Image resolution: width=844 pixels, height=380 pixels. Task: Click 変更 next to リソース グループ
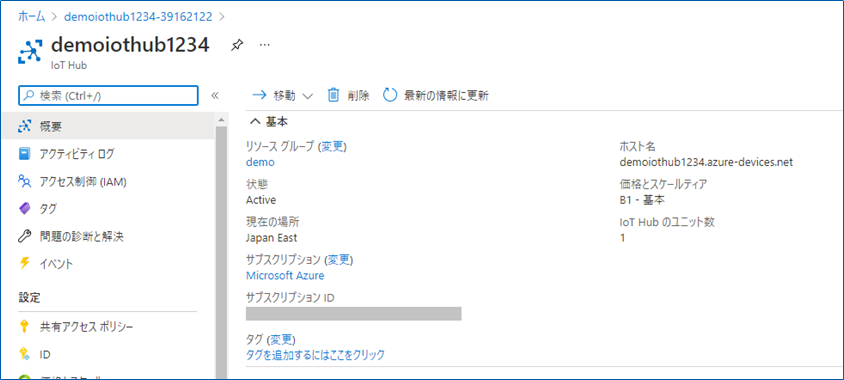pyautogui.click(x=332, y=146)
